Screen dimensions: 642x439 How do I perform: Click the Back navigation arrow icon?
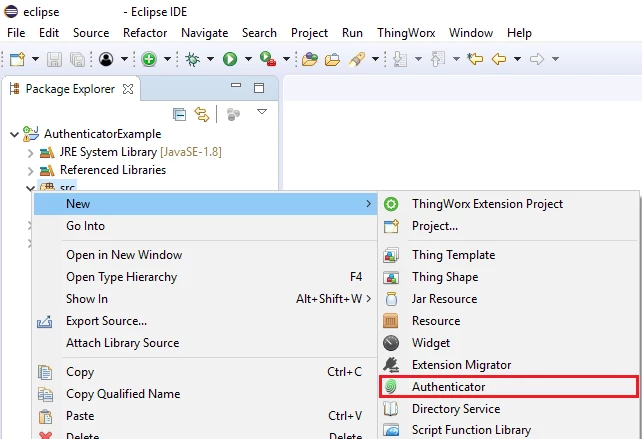499,59
